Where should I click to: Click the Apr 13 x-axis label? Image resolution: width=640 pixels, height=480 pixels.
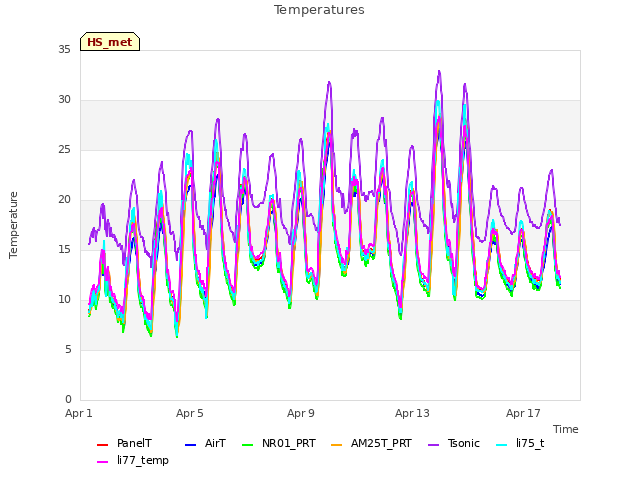coord(412,413)
